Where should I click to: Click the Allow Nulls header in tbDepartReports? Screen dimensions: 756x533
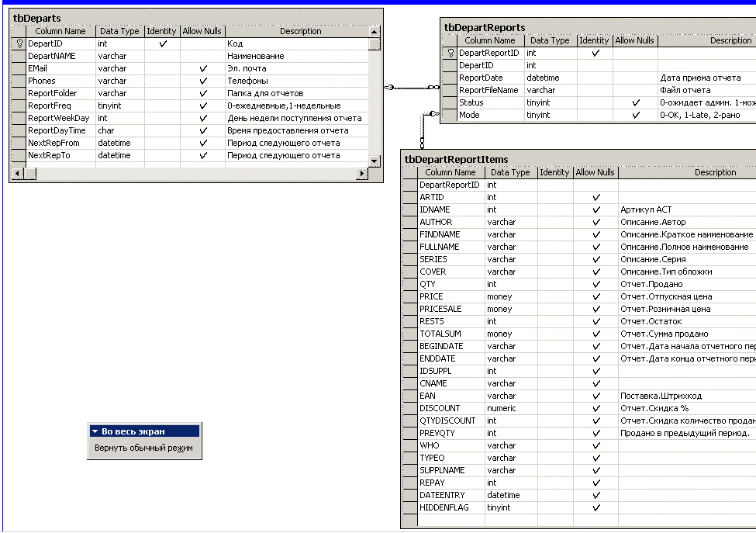tap(634, 40)
